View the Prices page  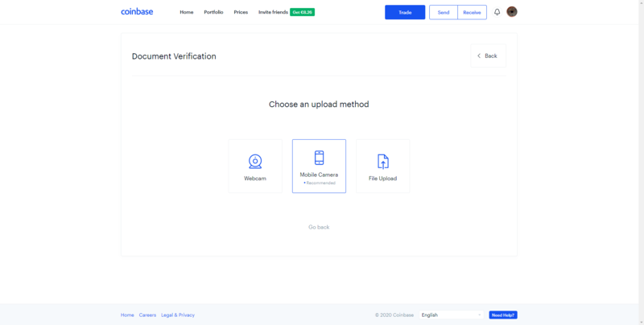tap(241, 12)
